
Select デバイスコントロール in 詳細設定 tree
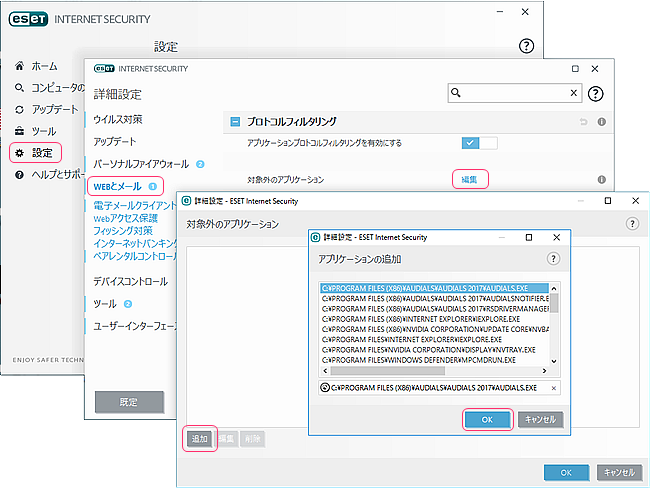pyautogui.click(x=131, y=282)
